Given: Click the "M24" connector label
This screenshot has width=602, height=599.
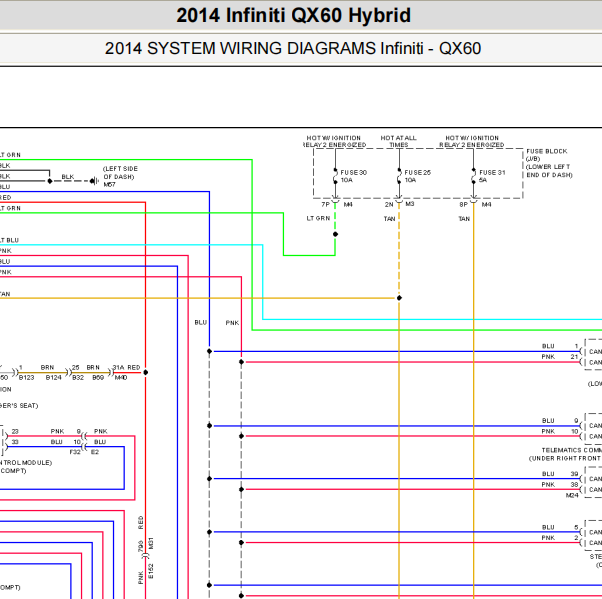Looking at the screenshot, I should click(572, 495).
